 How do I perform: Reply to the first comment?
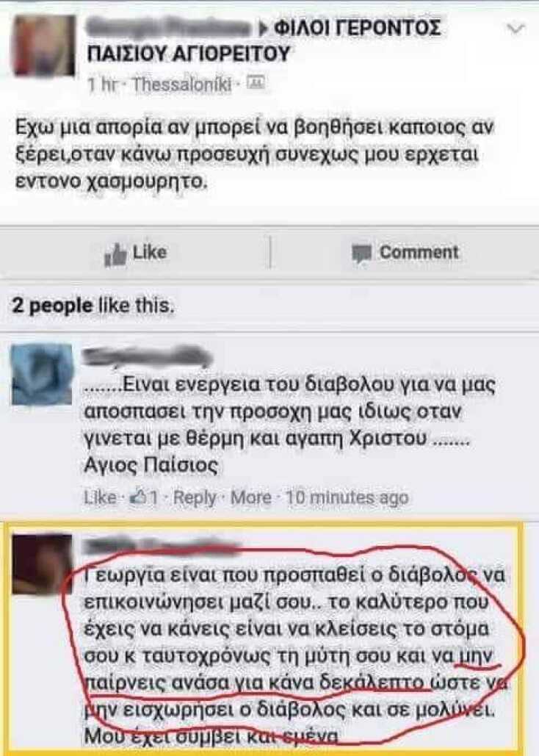(195, 497)
